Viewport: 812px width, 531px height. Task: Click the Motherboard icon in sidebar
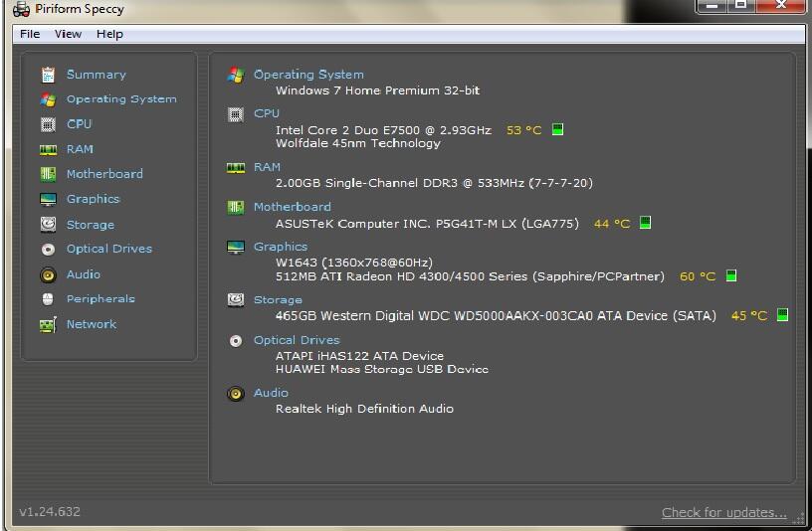tap(48, 174)
